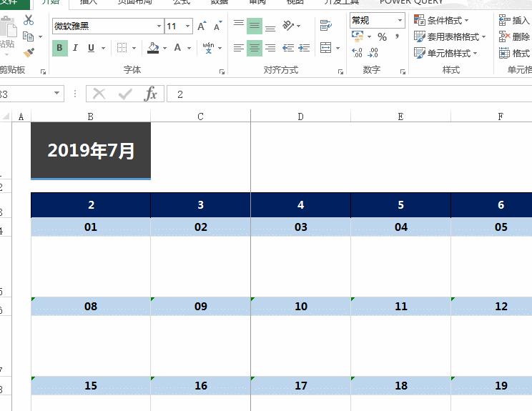Click the phonetic guide wén icon
532x411 pixels.
click(x=208, y=48)
